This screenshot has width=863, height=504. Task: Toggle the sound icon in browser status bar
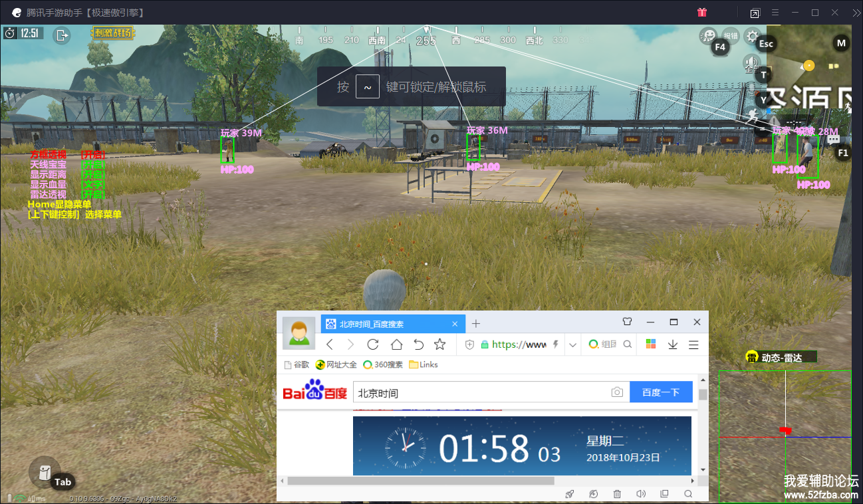coord(641,494)
